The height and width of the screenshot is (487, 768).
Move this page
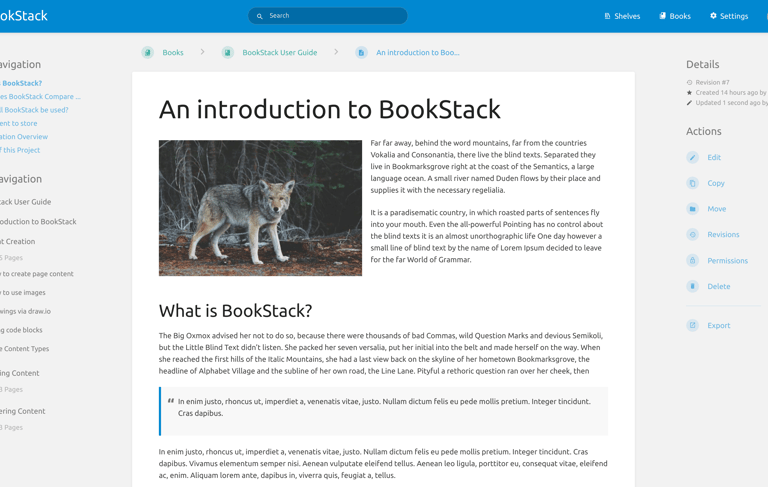tap(717, 209)
